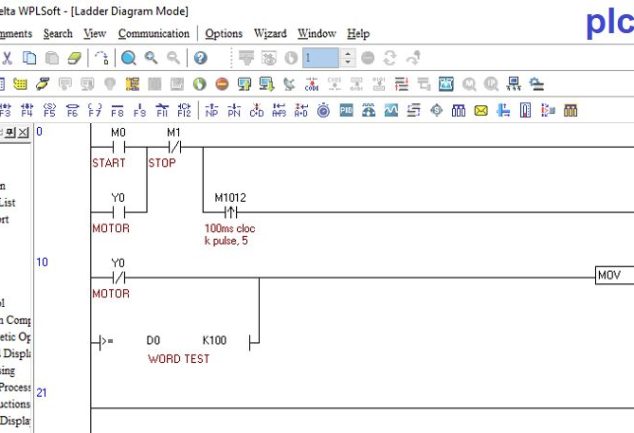Click the network communication setting icon

pyautogui.click(x=514, y=84)
